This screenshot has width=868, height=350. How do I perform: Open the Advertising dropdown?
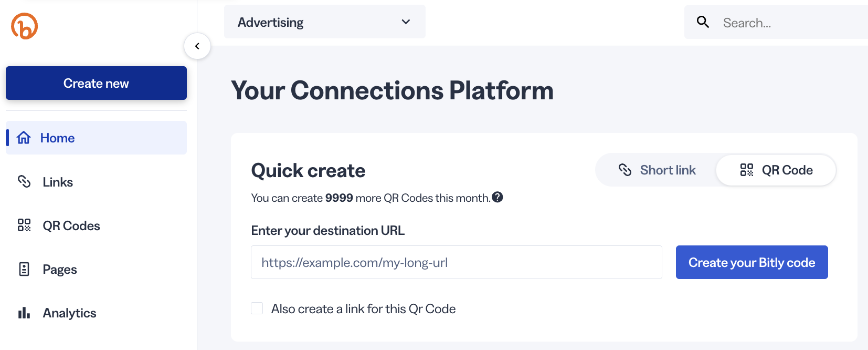[324, 22]
